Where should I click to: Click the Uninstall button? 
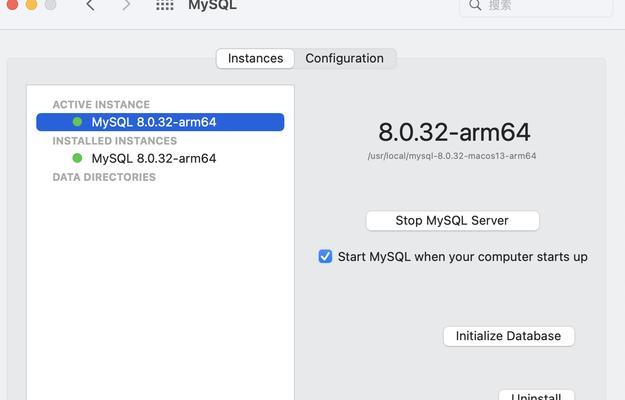coord(536,396)
